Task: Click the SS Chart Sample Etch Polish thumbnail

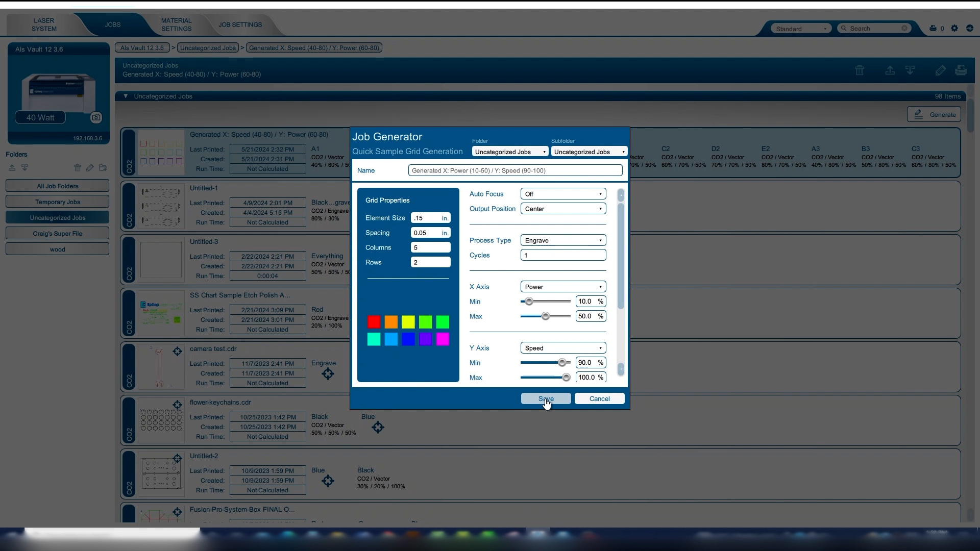Action: (161, 314)
